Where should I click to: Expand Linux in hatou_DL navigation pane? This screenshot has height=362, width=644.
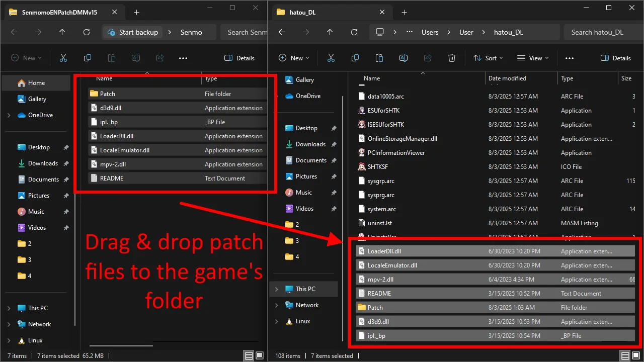(x=277, y=321)
